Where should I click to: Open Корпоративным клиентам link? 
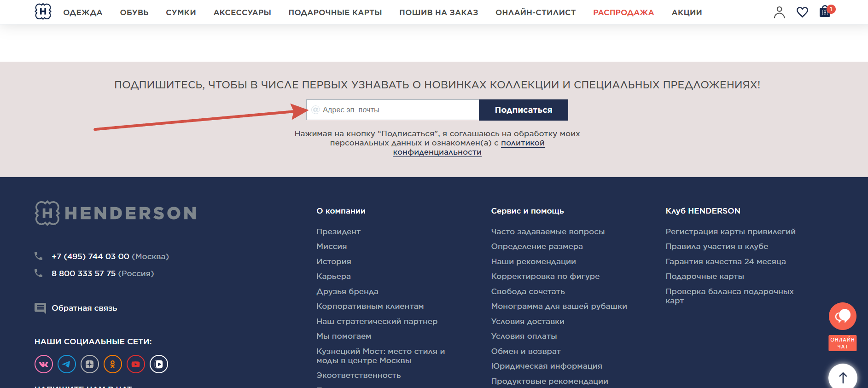(370, 306)
